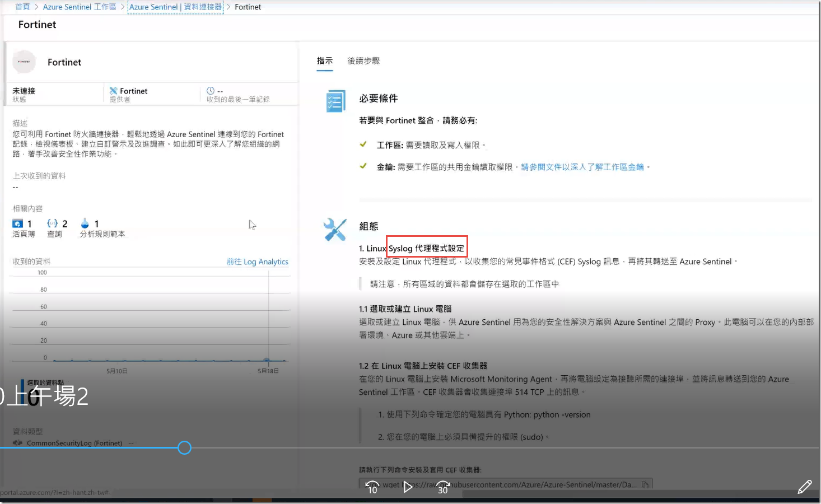Screen dimensions: 821x504
Task: Click the 未連接 status text
Action: [24, 91]
